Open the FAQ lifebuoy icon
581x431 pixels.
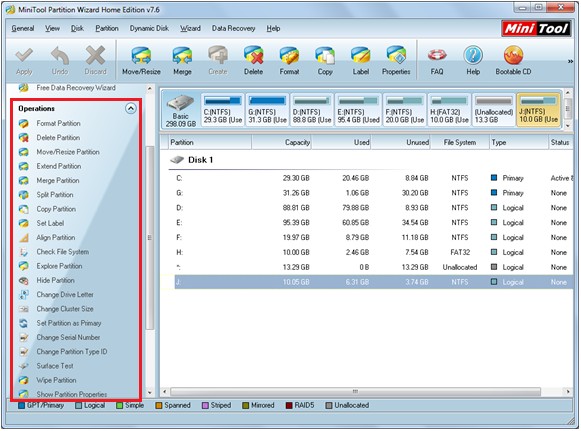pos(437,56)
